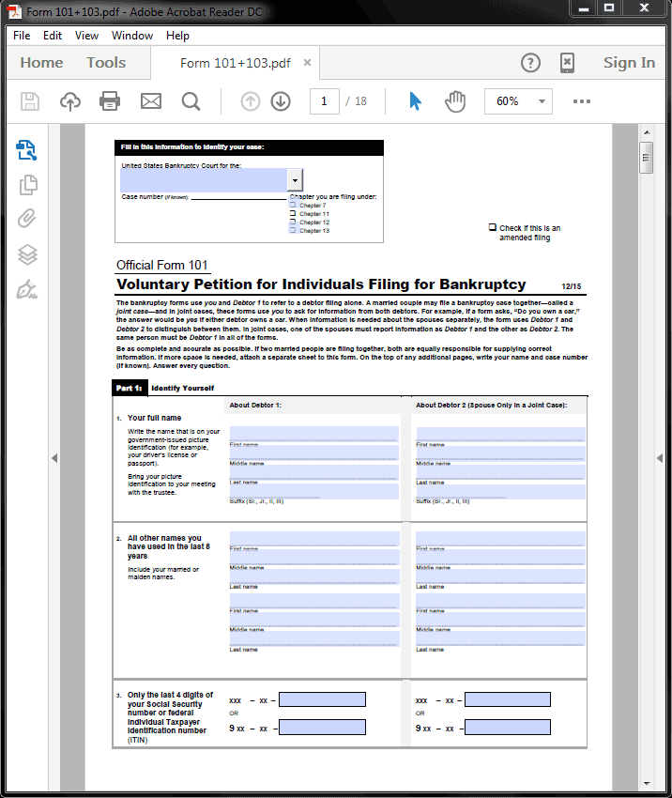Check the amended filing checkbox
672x798 pixels.
(493, 227)
